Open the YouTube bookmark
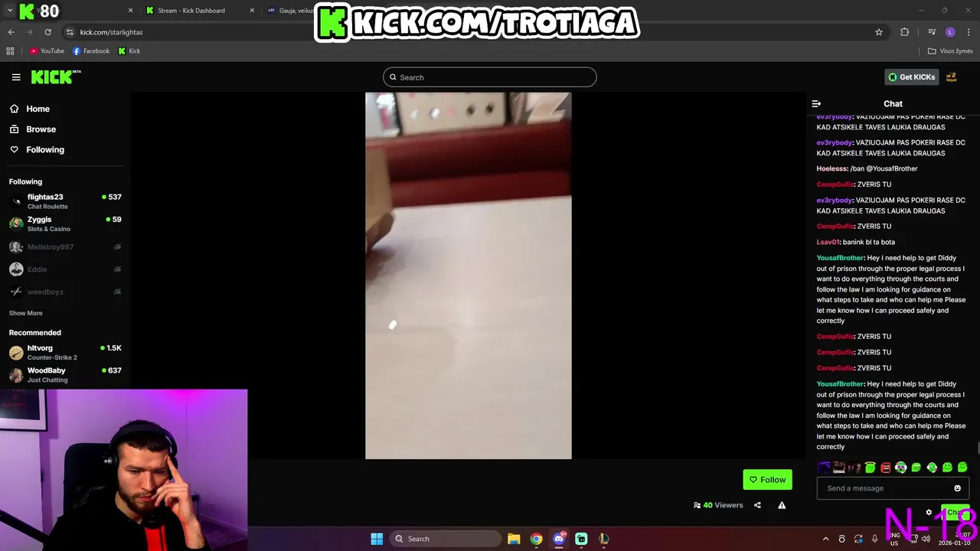This screenshot has width=980, height=551. pyautogui.click(x=47, y=51)
